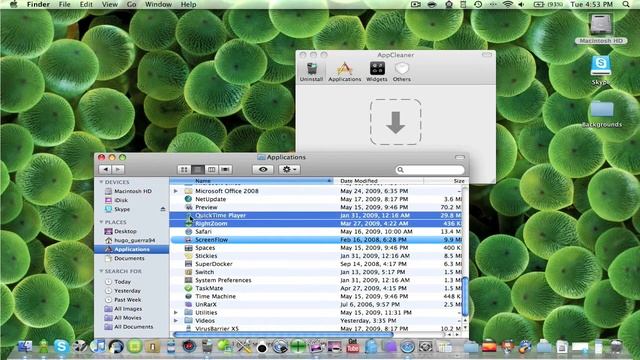This screenshot has width=640, height=360.
Task: Expand the Microsoft Office 2008 folder
Action: (x=176, y=191)
